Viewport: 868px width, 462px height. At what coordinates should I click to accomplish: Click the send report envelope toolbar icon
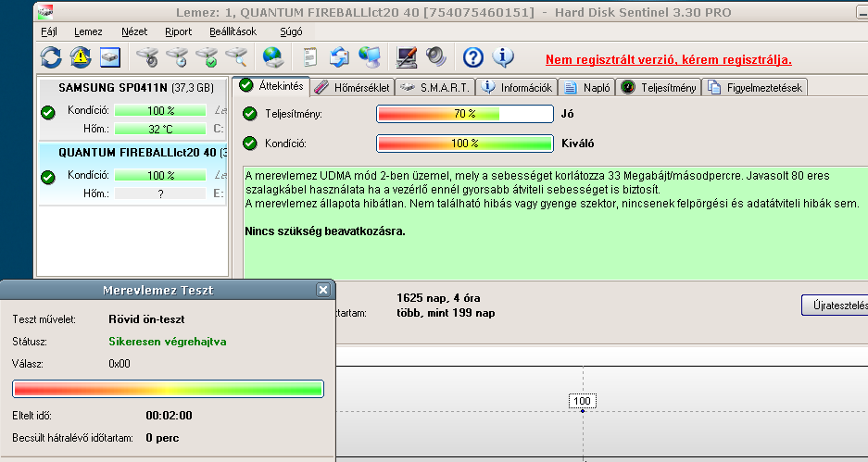339,57
